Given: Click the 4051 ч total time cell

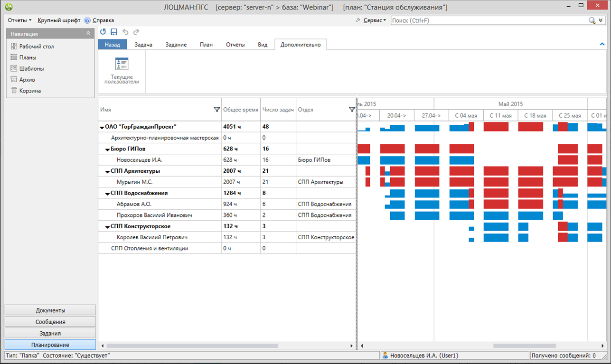Looking at the screenshot, I should tap(241, 127).
